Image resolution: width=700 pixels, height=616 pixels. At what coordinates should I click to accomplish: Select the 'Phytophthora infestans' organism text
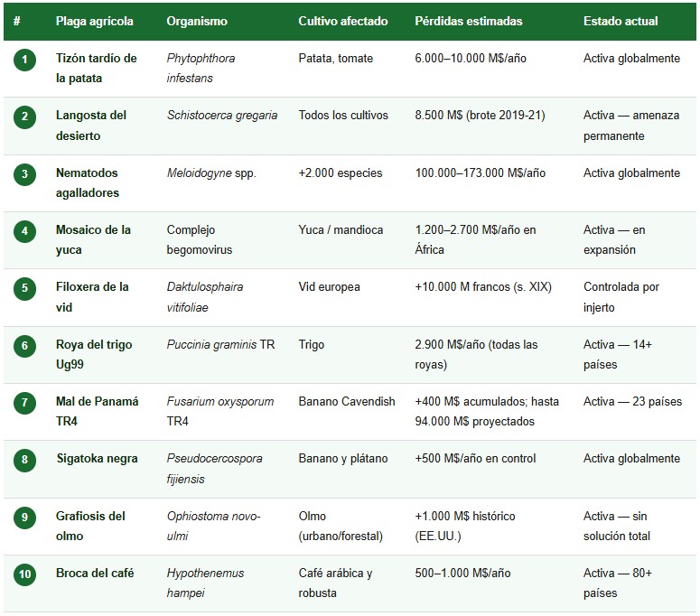pyautogui.click(x=201, y=68)
